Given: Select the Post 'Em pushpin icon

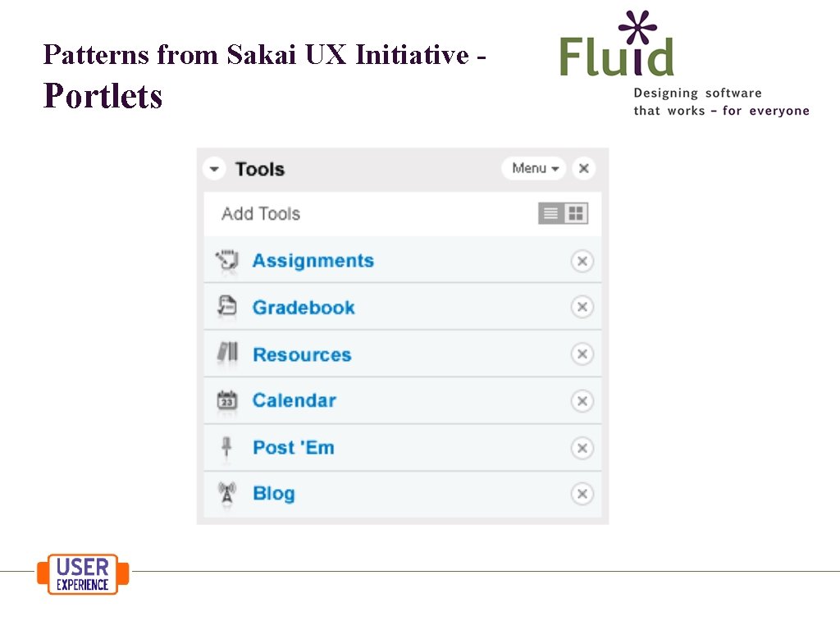Looking at the screenshot, I should (226, 447).
